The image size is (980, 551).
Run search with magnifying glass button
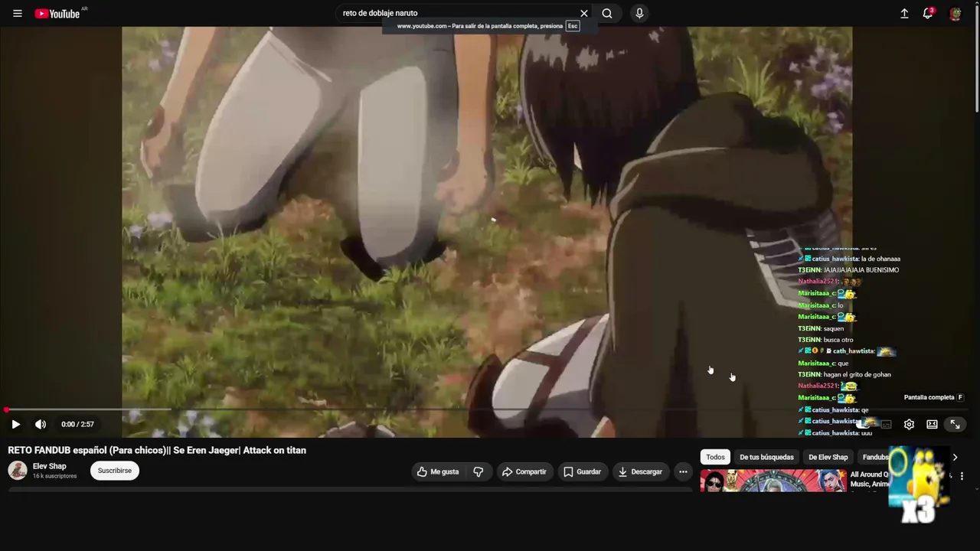tap(607, 13)
